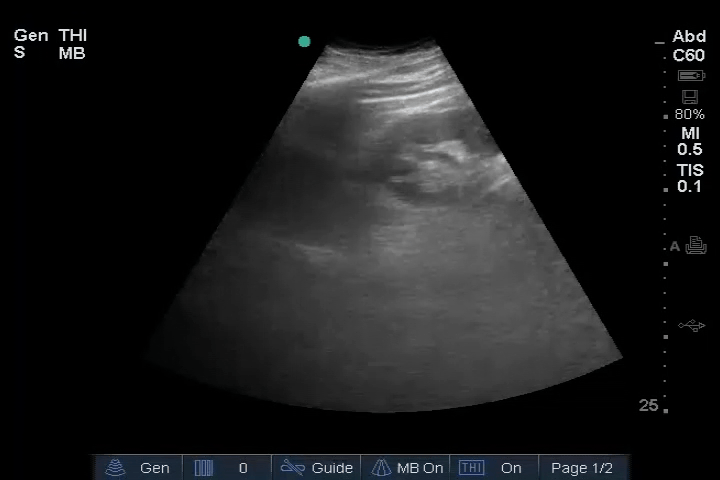Click the battery status icon
Image resolution: width=720 pixels, height=480 pixels.
point(690,76)
